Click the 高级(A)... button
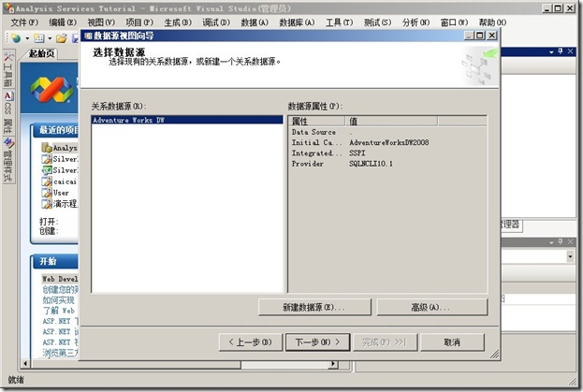The height and width of the screenshot is (392, 583). 431,307
